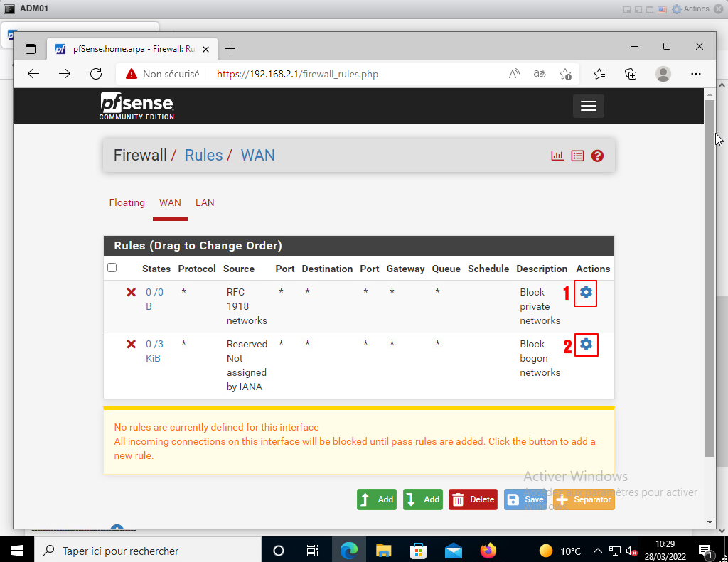Click the red Delete button

473,499
